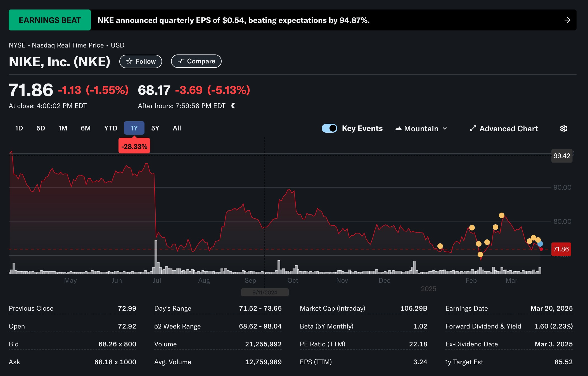Screen dimensions: 588x376
Task: Switch chart to 1M range
Action: (63, 128)
